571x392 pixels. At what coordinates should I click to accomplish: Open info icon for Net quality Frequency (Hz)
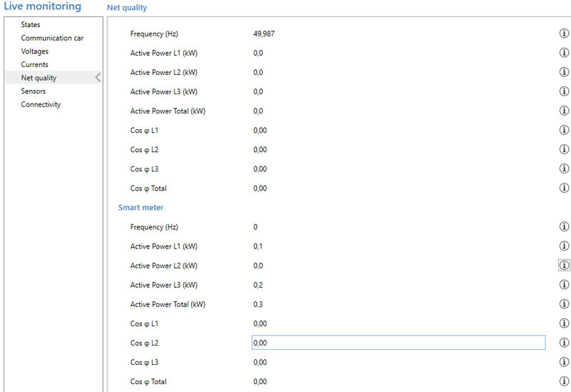coord(564,33)
